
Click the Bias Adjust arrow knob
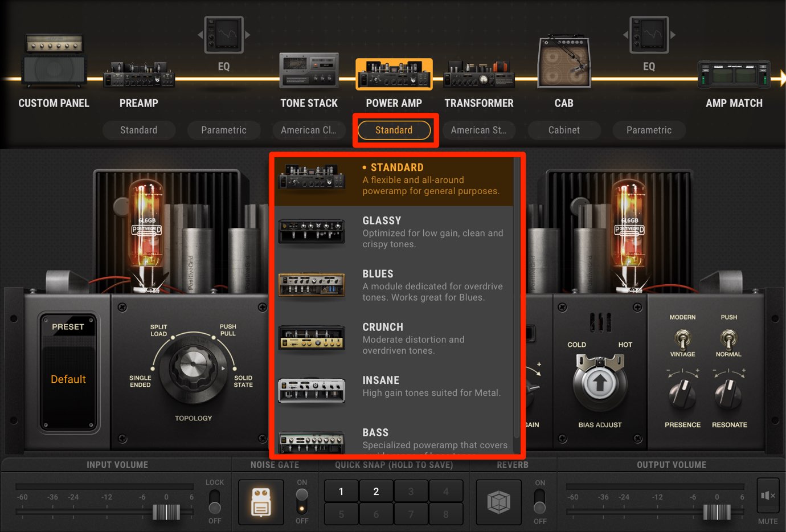pos(599,383)
